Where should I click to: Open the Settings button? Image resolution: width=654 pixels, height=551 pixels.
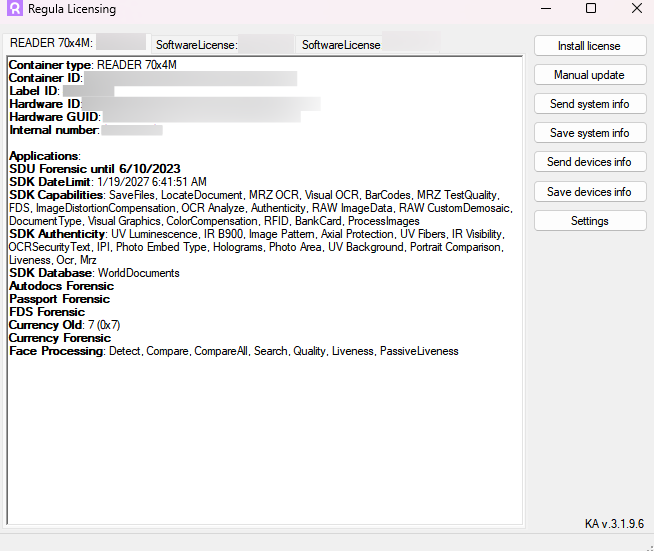tap(590, 221)
